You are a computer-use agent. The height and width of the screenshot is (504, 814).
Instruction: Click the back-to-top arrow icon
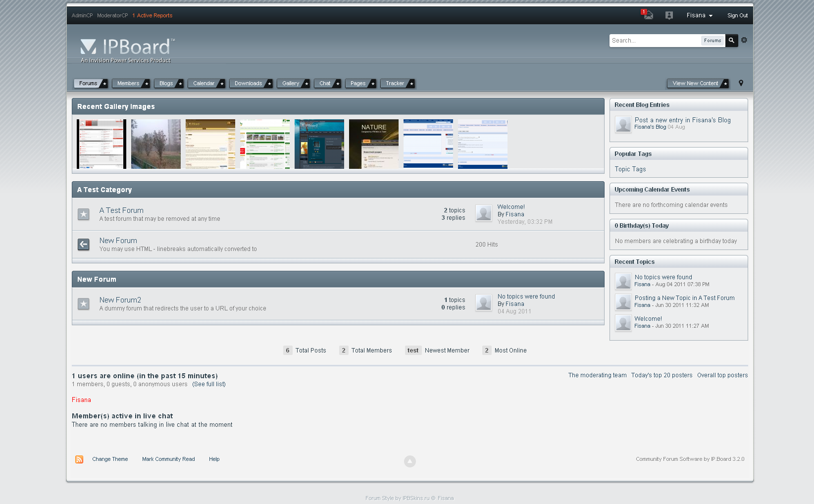pyautogui.click(x=409, y=461)
